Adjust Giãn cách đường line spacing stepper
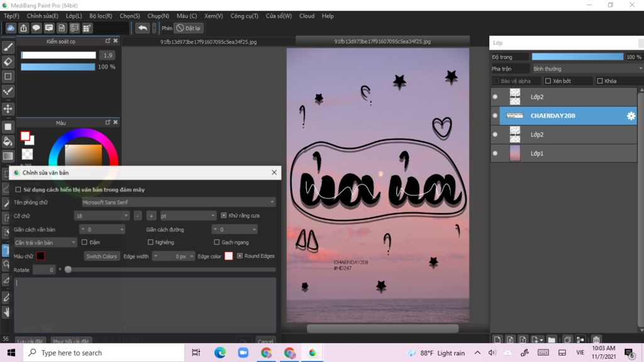 (235, 229)
